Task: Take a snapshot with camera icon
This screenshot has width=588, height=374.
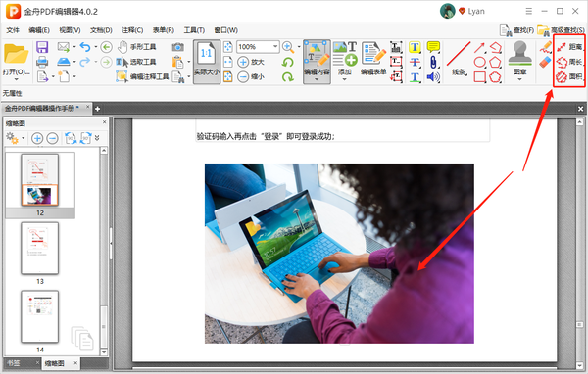Action: click(x=178, y=47)
